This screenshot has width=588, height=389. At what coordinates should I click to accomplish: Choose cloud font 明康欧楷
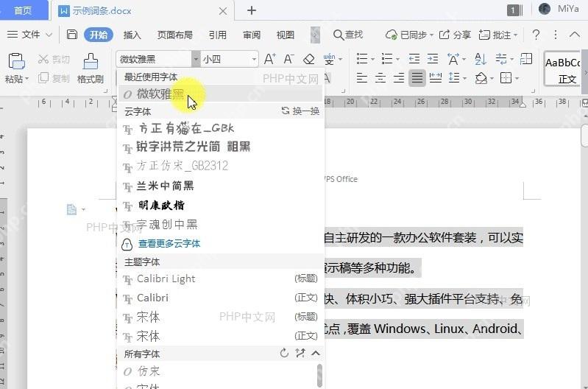click(x=221, y=205)
